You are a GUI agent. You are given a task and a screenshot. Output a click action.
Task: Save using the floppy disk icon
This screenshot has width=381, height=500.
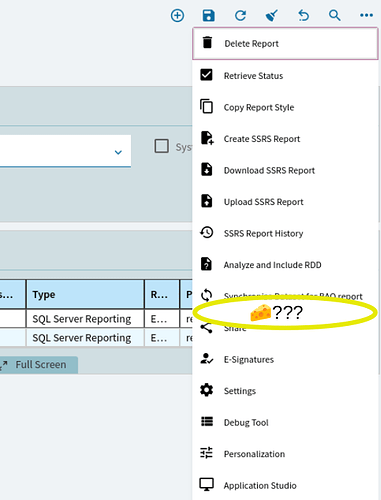[209, 16]
